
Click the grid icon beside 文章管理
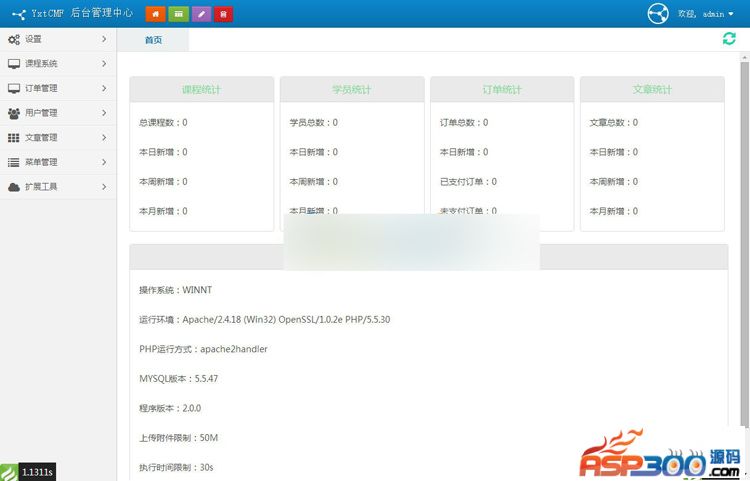click(x=14, y=138)
